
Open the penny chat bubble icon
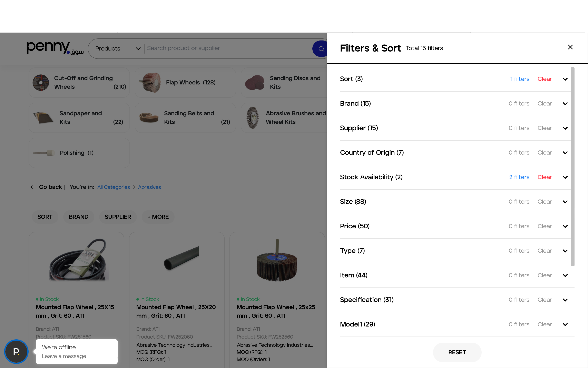16,351
